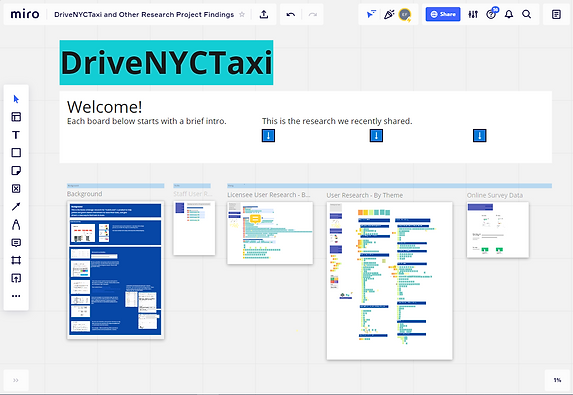Viewport: 573px width, 395px height.
Task: Open notifications bell
Action: 509,14
